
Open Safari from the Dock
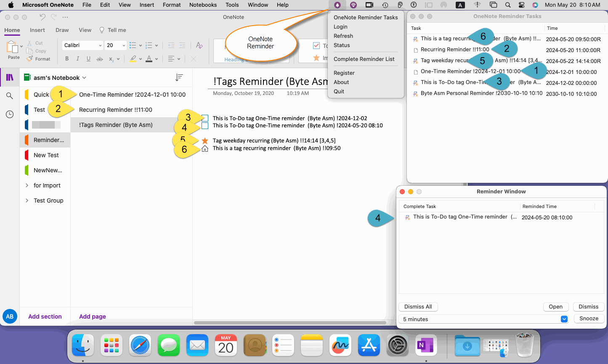tap(140, 346)
